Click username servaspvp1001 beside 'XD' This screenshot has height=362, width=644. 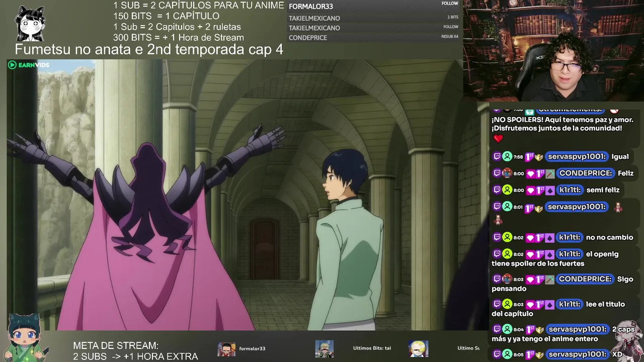point(577,354)
